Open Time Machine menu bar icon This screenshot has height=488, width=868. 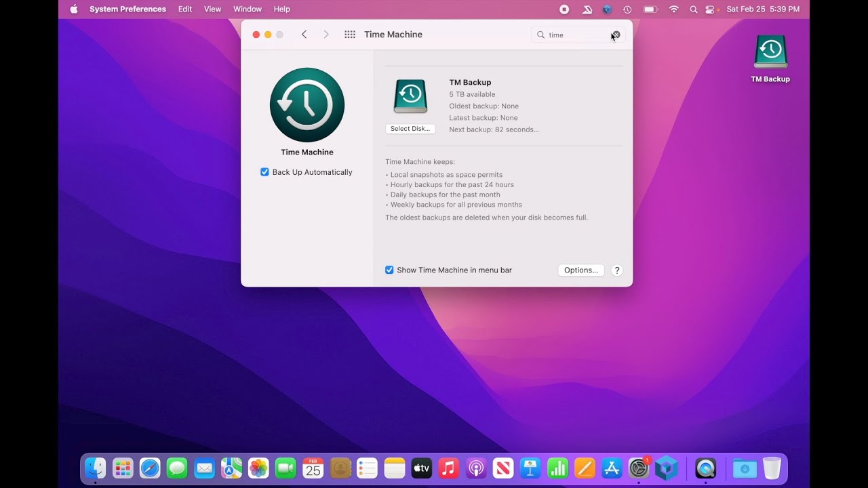[x=627, y=9]
